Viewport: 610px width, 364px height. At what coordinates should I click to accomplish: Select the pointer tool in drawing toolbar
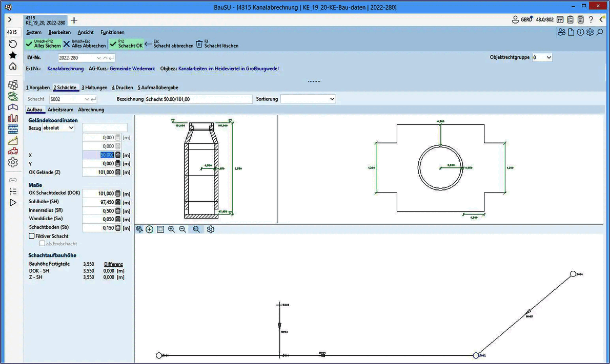(139, 229)
